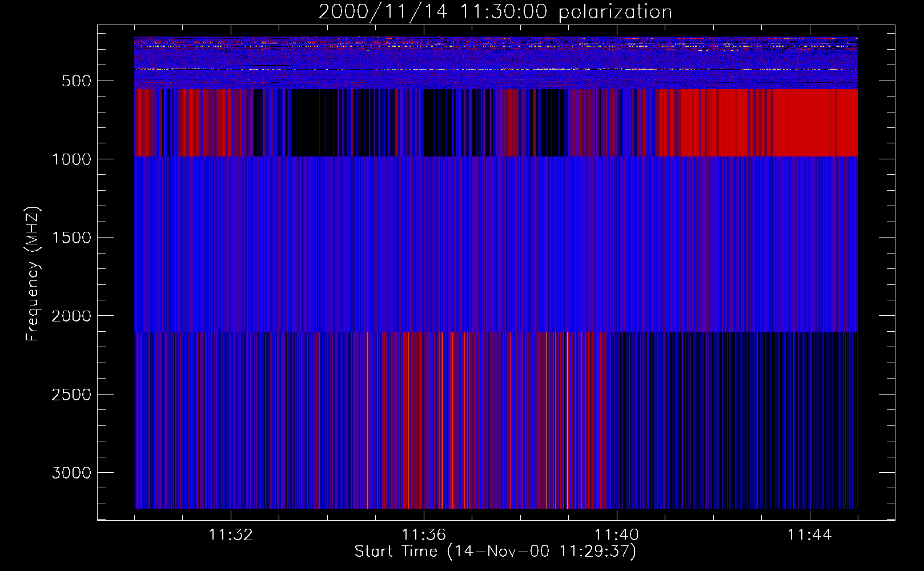Click the 11:36 time tick label
This screenshot has width=924, height=571.
424,535
